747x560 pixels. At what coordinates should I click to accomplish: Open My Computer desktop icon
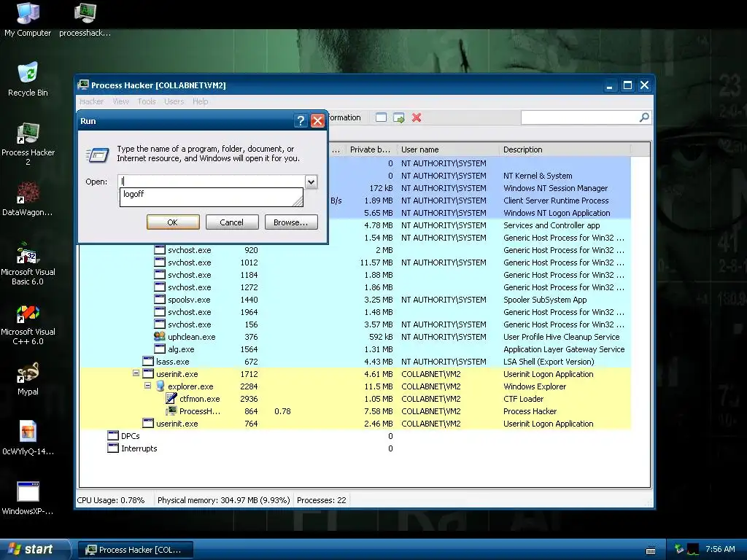[28, 20]
